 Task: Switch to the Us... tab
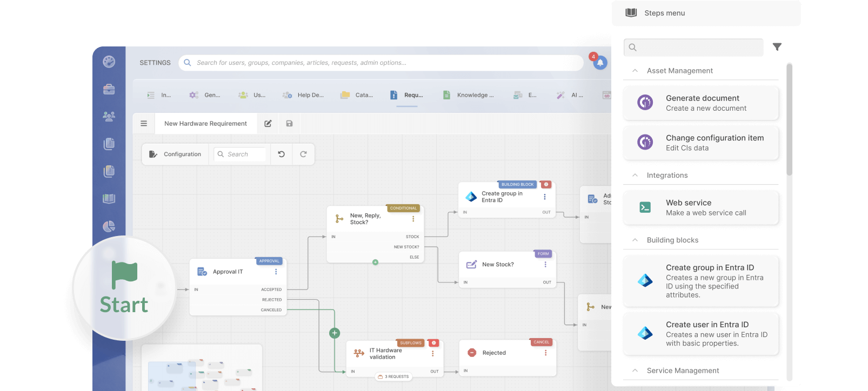pos(252,95)
